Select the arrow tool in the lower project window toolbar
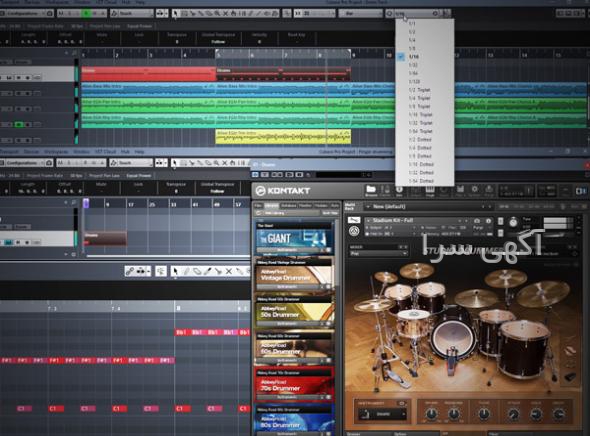Image resolution: width=590 pixels, height=436 pixels. [x=174, y=163]
